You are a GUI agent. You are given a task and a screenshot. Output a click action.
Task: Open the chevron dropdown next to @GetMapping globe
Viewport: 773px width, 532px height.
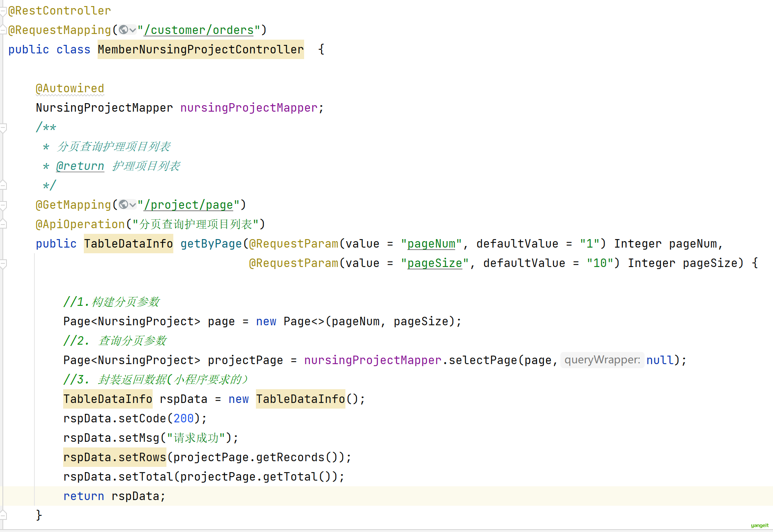tap(133, 205)
